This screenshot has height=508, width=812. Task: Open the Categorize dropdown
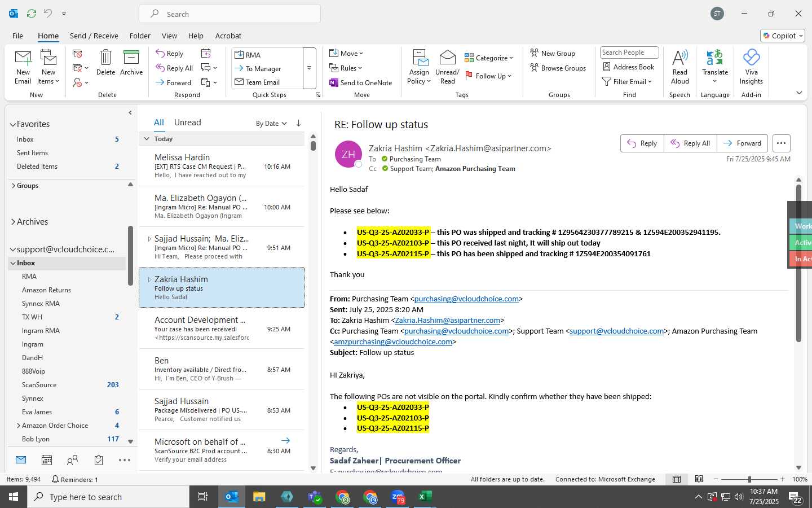(489, 58)
